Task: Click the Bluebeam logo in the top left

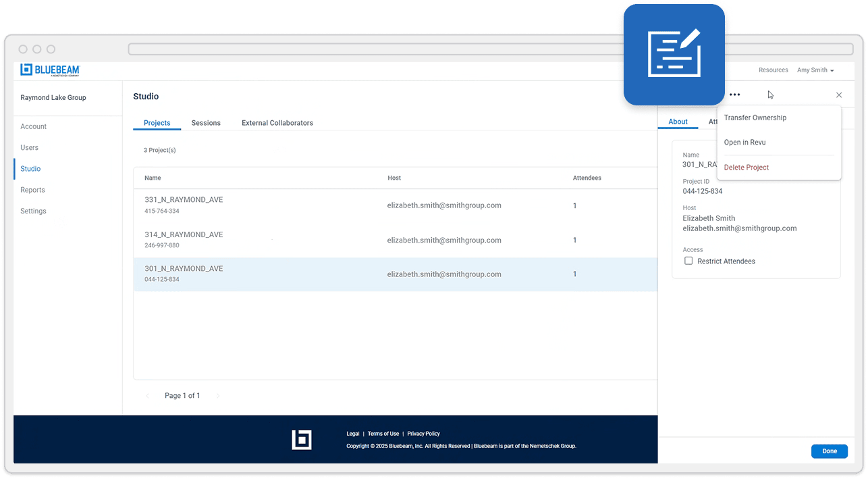Action: point(49,70)
